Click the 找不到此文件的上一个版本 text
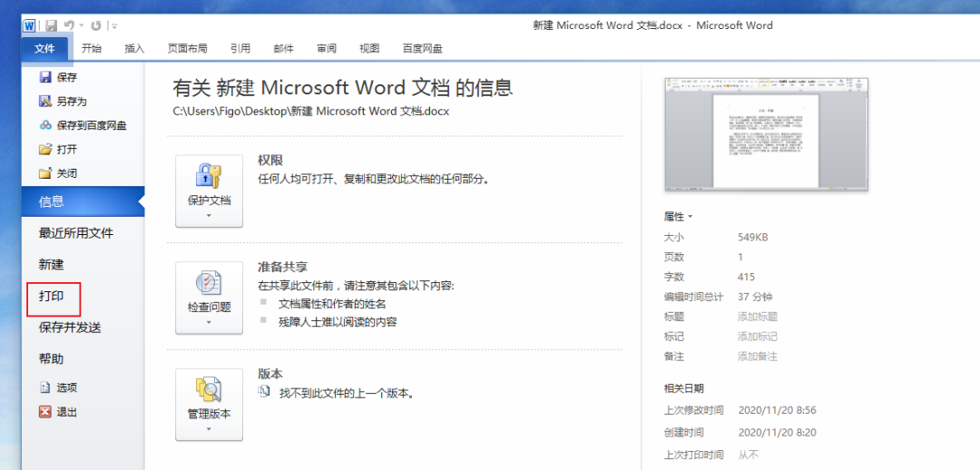 point(348,394)
